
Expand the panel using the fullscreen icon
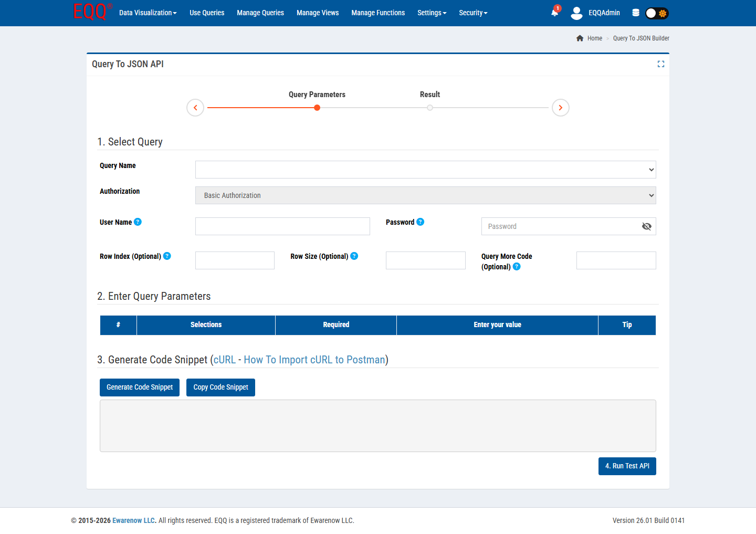click(x=660, y=64)
